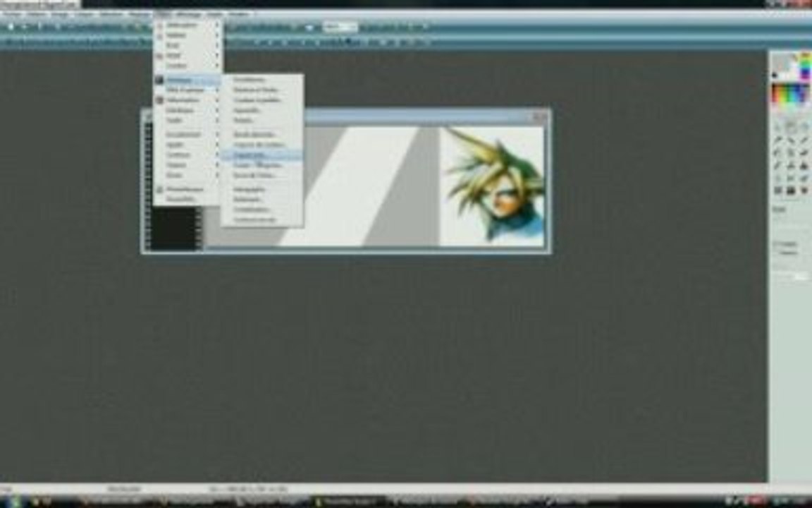
Task: Close the open Filtre menu header
Action: point(163,14)
